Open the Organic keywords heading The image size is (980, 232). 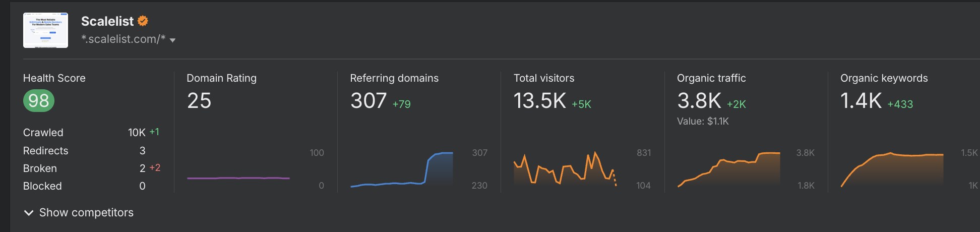click(884, 78)
